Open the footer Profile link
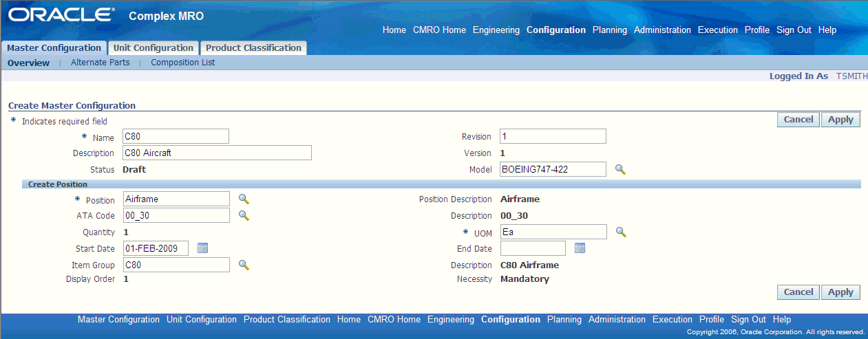Image resolution: width=868 pixels, height=339 pixels. click(x=712, y=320)
